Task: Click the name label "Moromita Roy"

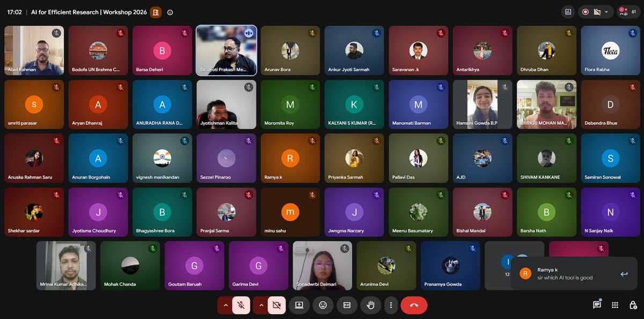Action: pyautogui.click(x=279, y=123)
